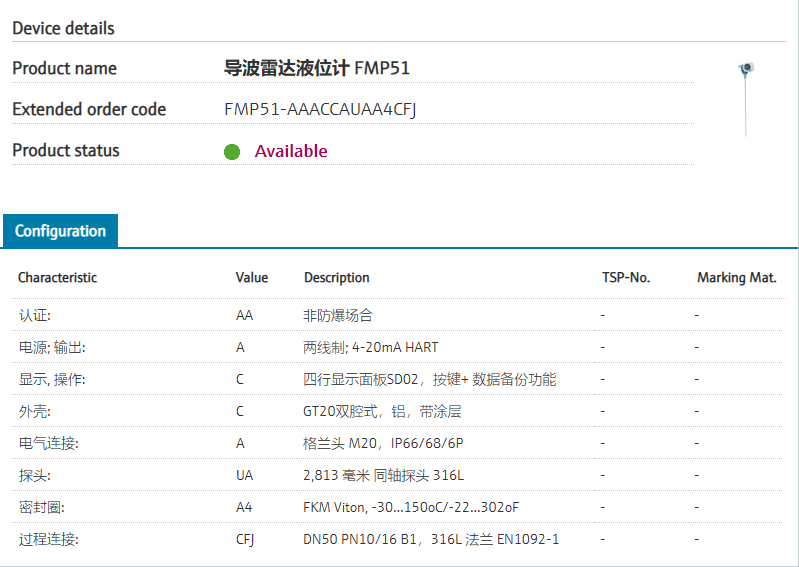
Task: Click the Available product status text
Action: [291, 151]
